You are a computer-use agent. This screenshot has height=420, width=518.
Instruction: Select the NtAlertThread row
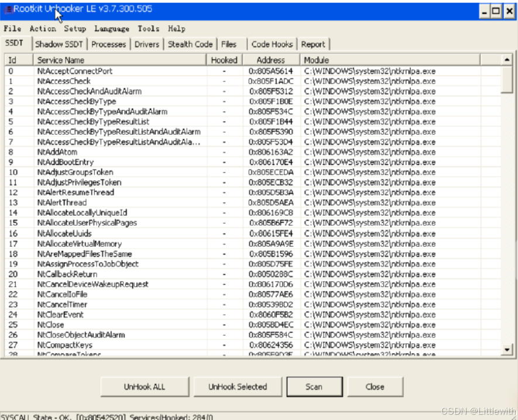[x=253, y=203]
